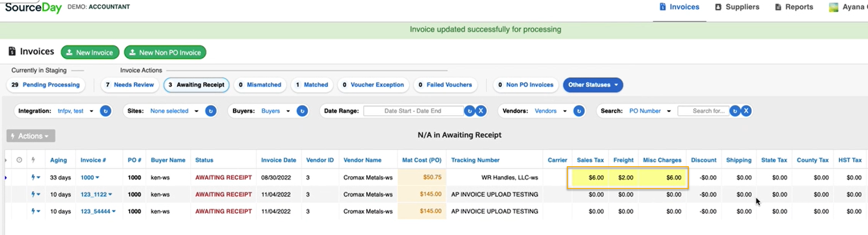Open invoice 1000 link

tap(89, 178)
